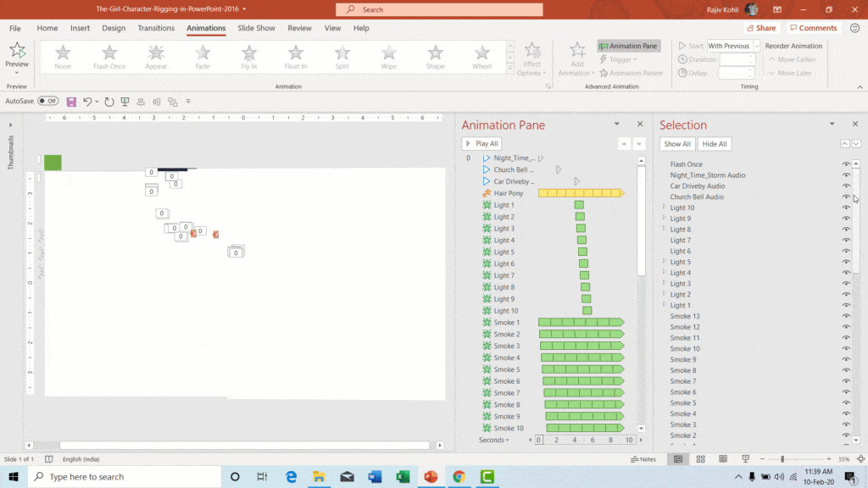The image size is (868, 488).
Task: Select the Wheel animation effect
Action: pos(481,56)
